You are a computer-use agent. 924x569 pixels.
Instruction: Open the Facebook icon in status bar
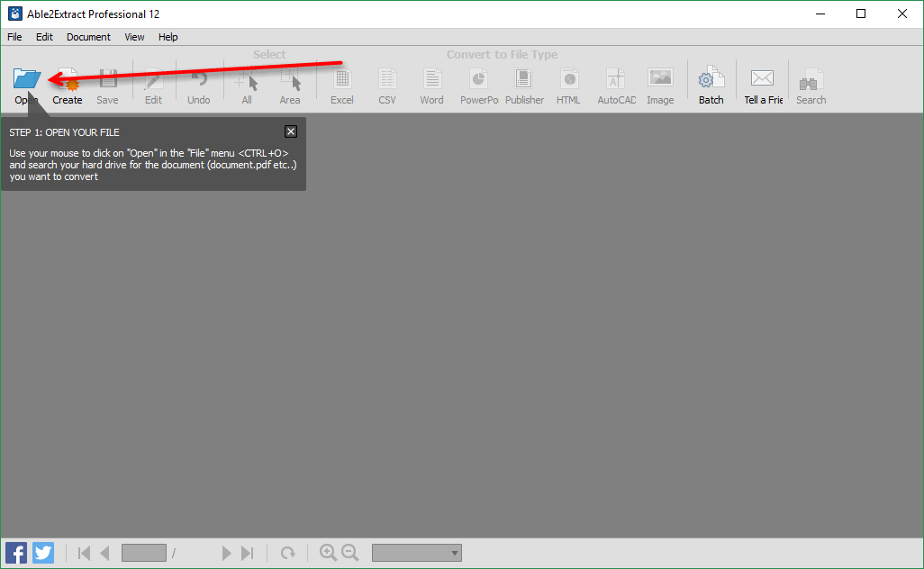(16, 553)
